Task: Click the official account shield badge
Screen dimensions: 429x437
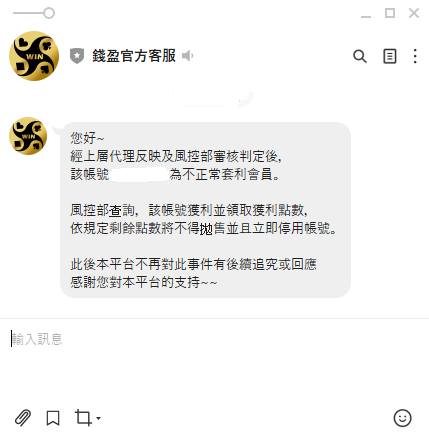Action: [x=77, y=56]
